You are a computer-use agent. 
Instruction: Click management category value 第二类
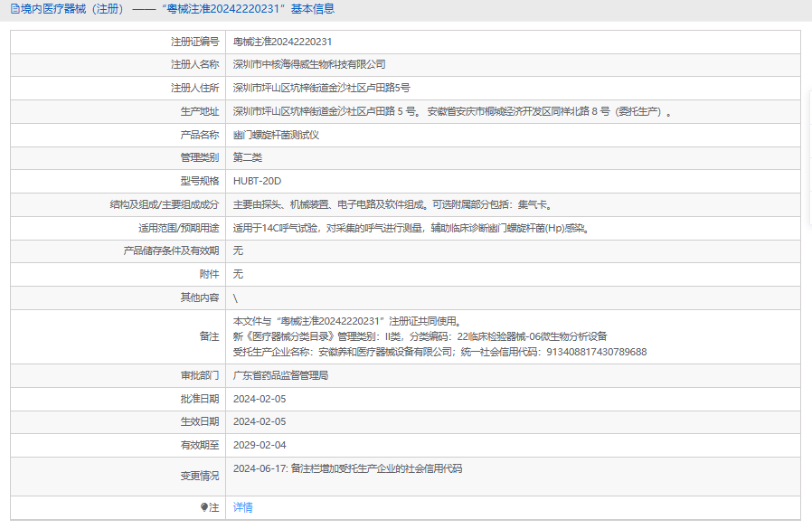click(x=248, y=157)
